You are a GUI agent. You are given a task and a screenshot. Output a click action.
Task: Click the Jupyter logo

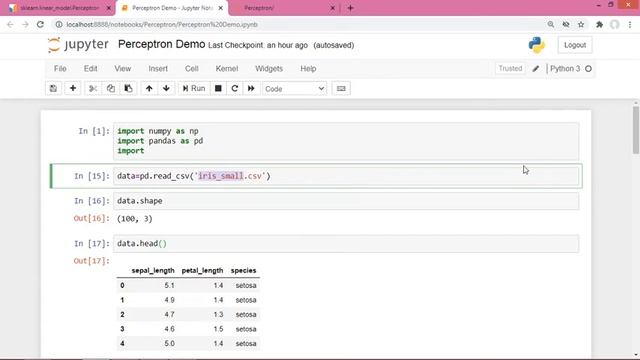pos(78,44)
